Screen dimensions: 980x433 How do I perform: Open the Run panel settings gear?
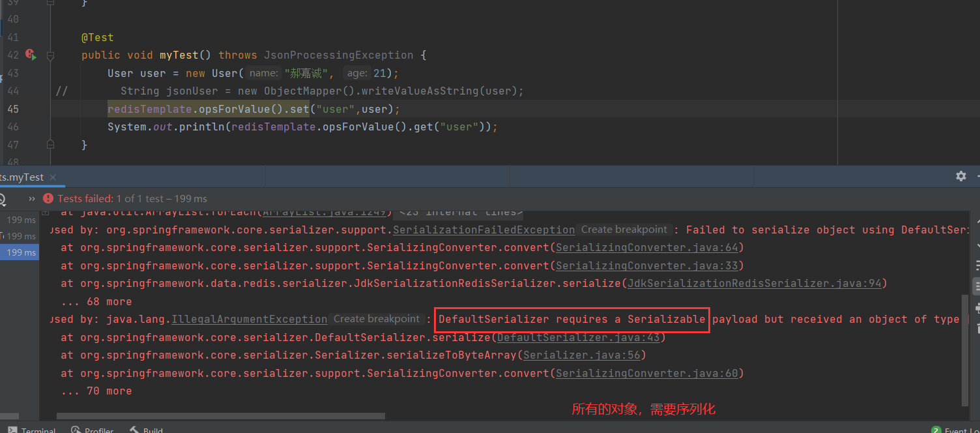(x=960, y=176)
